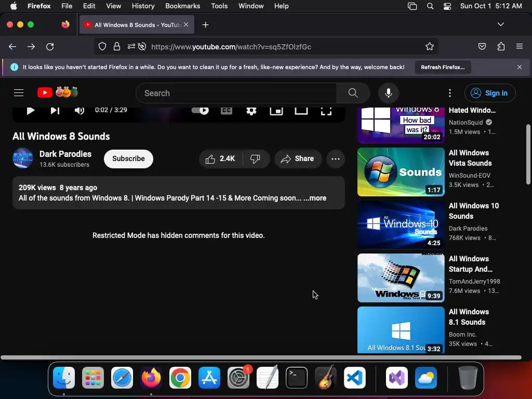Open the 20:02 Hated Windows video thumbnail
This screenshot has width=532, height=399.
401,125
